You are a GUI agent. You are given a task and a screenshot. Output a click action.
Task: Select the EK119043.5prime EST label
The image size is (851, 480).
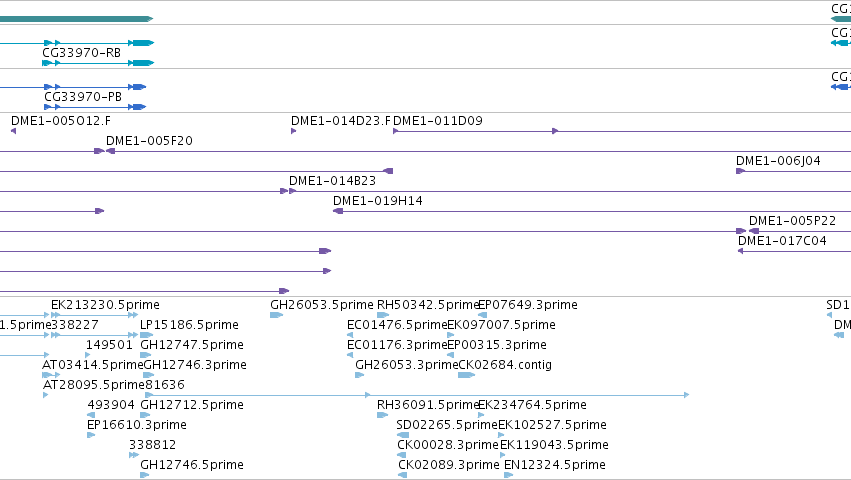tap(554, 445)
